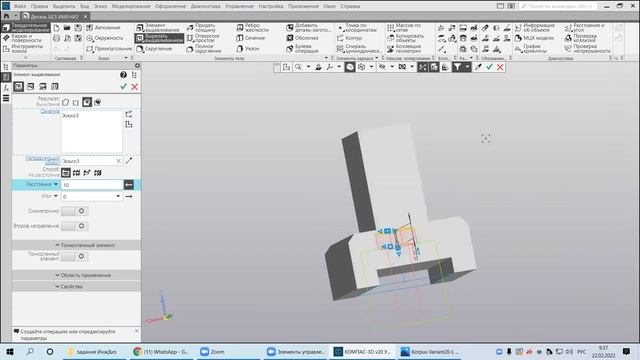Open help for 'Элемент выдавливания' panel
The width and height of the screenshot is (640, 360).
click(123, 75)
